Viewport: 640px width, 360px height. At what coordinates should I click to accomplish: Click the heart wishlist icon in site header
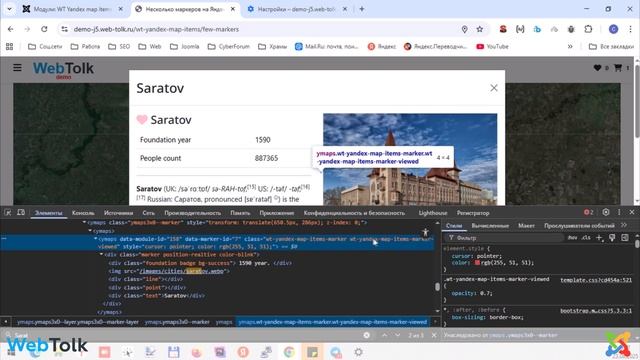coord(597,68)
